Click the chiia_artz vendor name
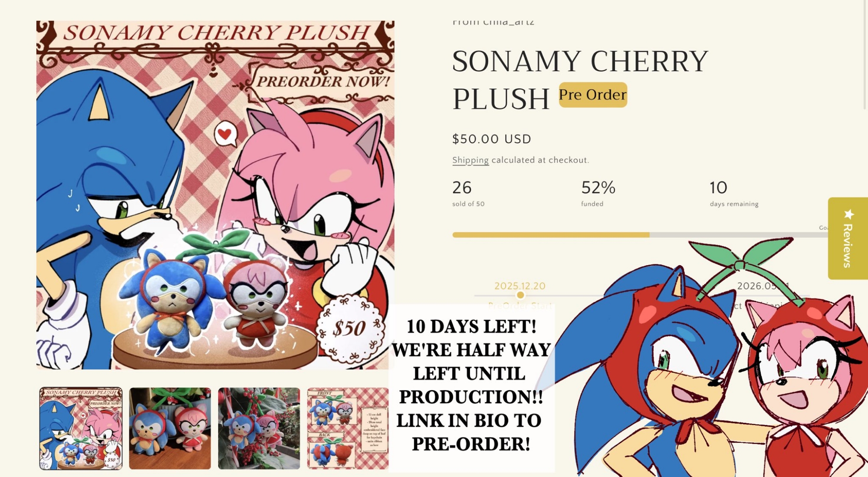Viewport: 868px width, 477px height. click(x=508, y=22)
